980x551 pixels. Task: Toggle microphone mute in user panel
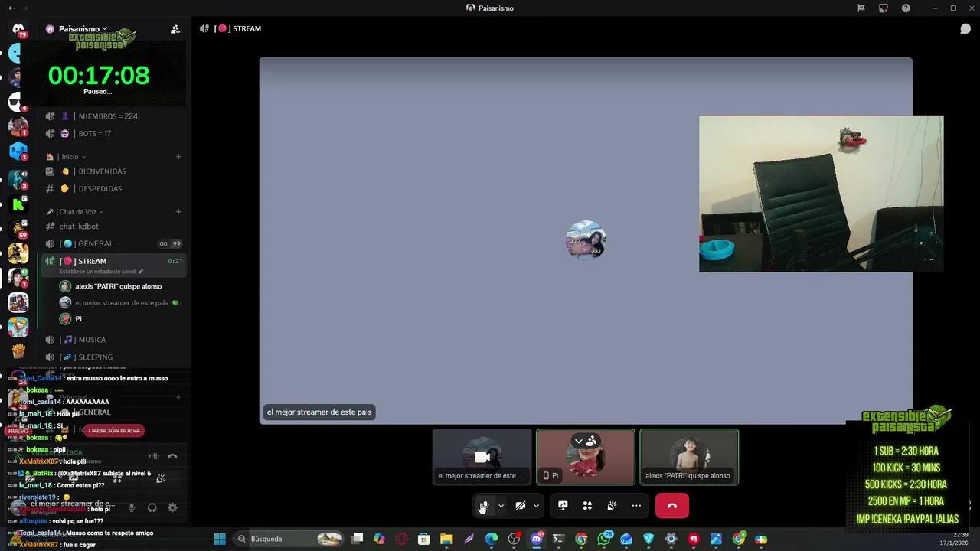click(x=131, y=507)
